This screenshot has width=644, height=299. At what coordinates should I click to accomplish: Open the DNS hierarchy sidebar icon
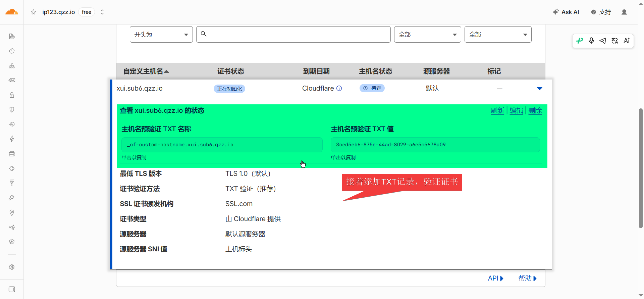tap(12, 65)
